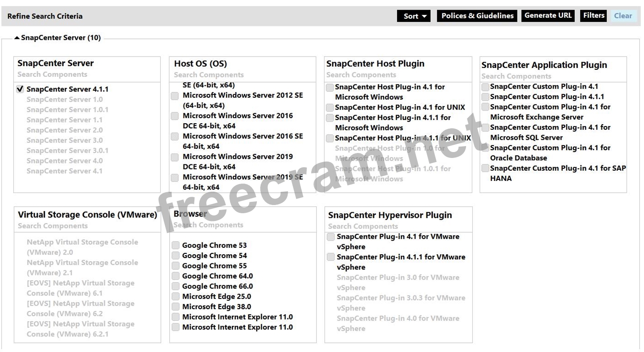Check Custom Plug-in 4.1 for SAP HANA
Viewport: 644px width, 352px height.
[485, 168]
